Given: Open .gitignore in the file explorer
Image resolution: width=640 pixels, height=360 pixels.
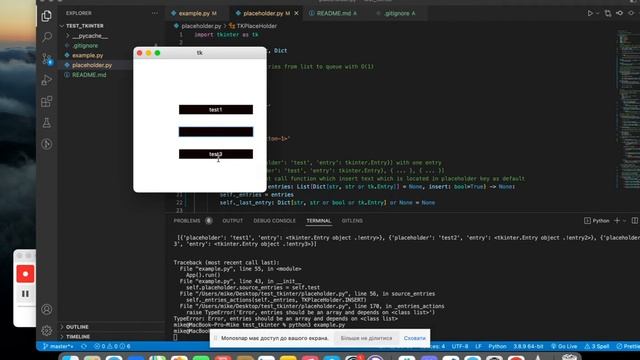Looking at the screenshot, I should (85, 46).
